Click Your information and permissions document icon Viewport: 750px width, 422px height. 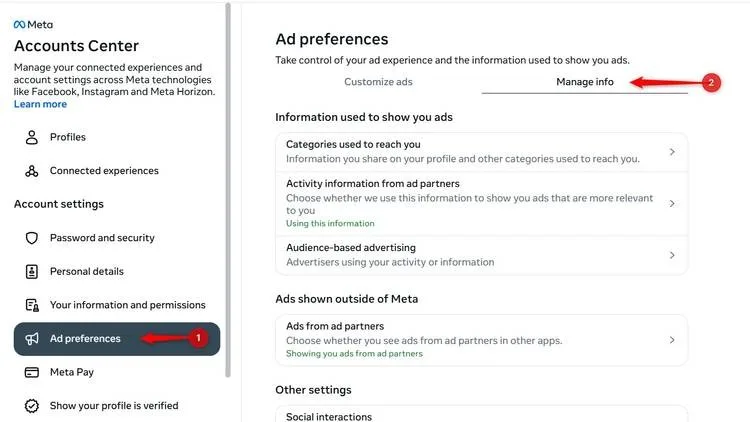[32, 305]
